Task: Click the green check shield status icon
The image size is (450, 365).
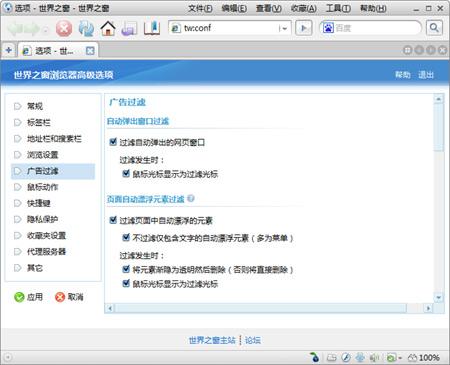Action: point(391,358)
